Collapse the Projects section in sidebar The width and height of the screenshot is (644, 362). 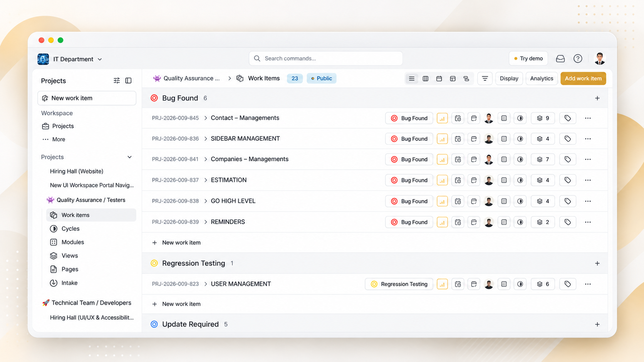point(129,157)
